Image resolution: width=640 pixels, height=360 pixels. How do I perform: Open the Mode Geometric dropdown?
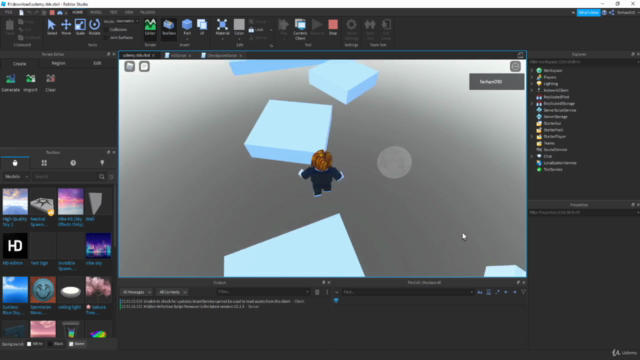pyautogui.click(x=127, y=21)
